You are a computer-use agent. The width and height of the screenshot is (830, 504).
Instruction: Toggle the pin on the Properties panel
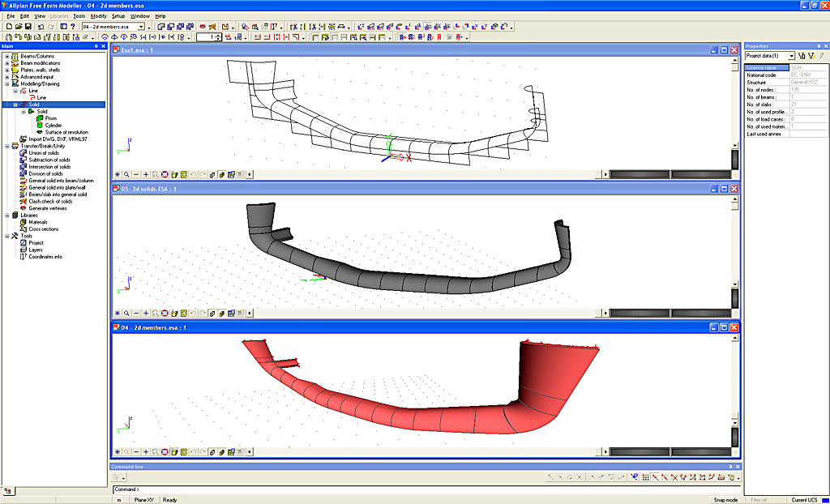coord(818,46)
